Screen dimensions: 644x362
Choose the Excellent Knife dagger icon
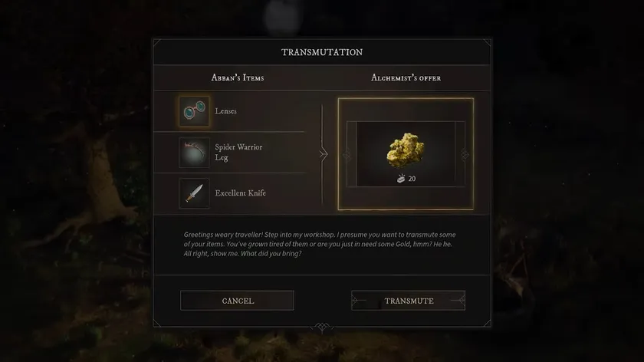[x=194, y=193]
